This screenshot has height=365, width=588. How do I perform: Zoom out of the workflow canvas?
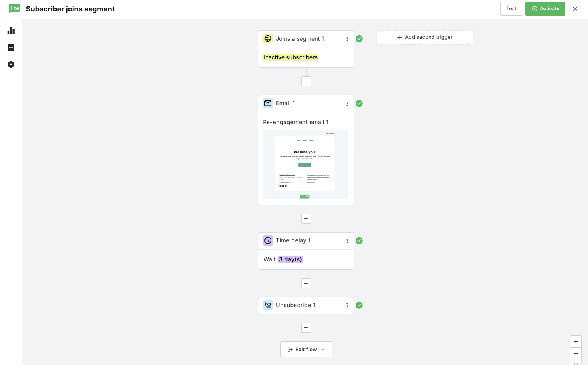pos(576,353)
